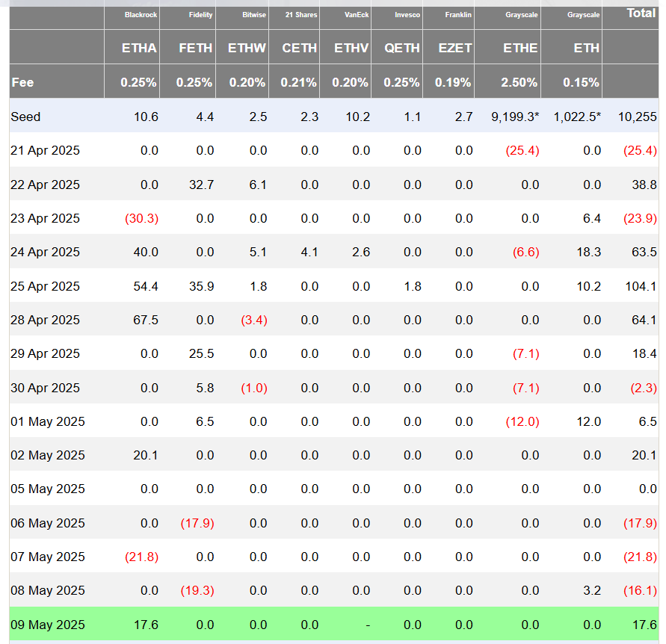666x644 pixels.
Task: Click the FETH ticker header
Action: point(195,48)
